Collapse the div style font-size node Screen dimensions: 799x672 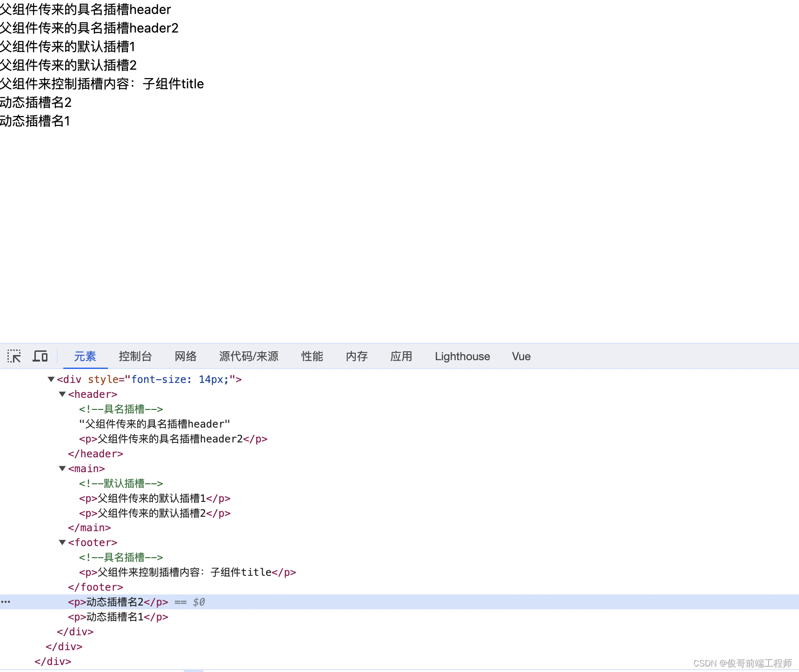click(x=51, y=379)
